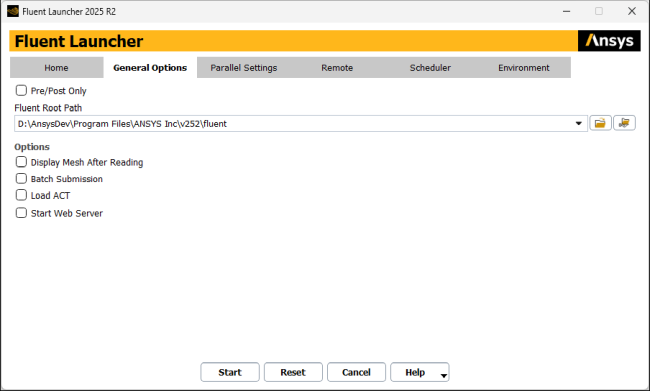The width and height of the screenshot is (650, 391).
Task: Check Display Mesh After Reading
Action: tap(21, 162)
